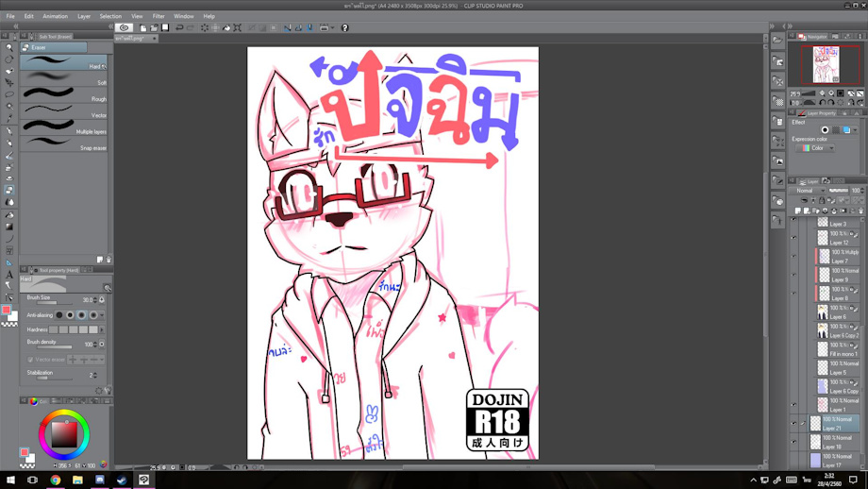
Task: Click the color wheel saturation square
Action: coord(64,434)
